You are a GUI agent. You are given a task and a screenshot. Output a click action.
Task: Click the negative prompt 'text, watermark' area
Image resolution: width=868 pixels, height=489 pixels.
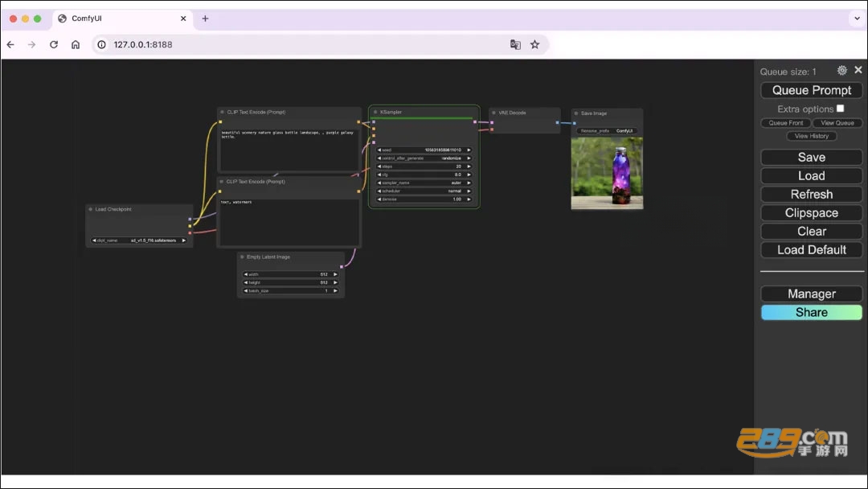289,221
